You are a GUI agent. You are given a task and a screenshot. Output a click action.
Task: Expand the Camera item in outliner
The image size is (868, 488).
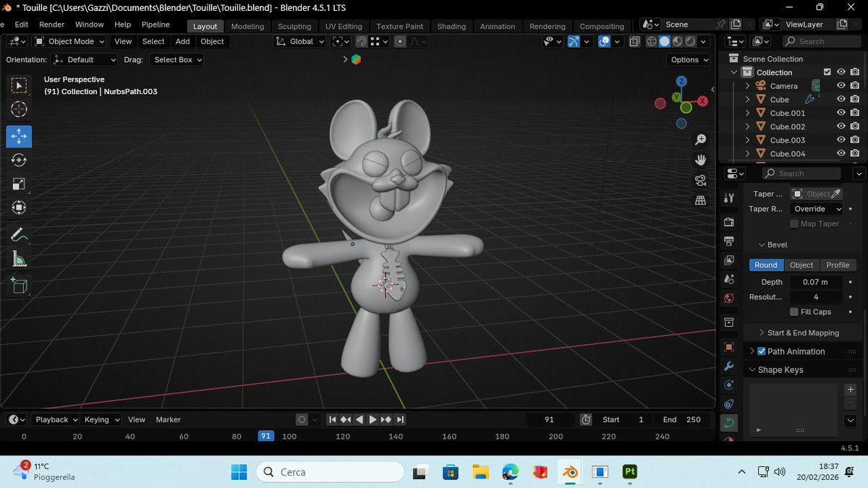point(748,86)
